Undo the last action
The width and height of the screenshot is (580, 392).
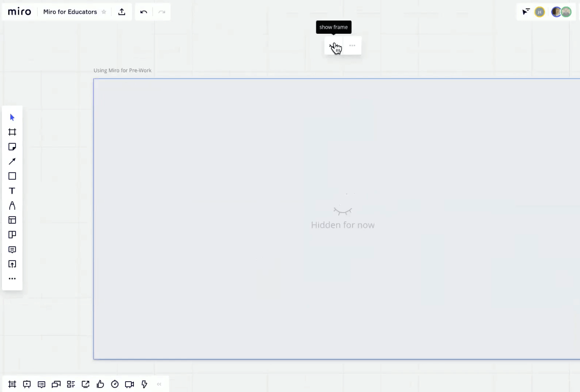[144, 12]
